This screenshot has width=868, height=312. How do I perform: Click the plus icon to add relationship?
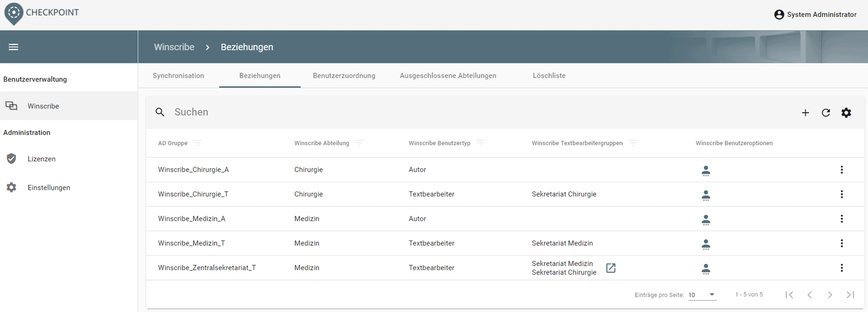(x=805, y=113)
